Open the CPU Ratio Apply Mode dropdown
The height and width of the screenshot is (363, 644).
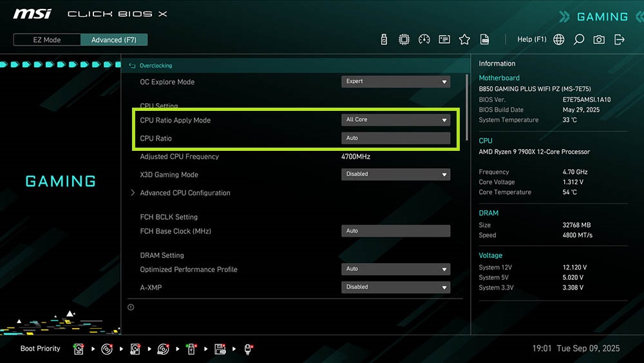(x=395, y=120)
